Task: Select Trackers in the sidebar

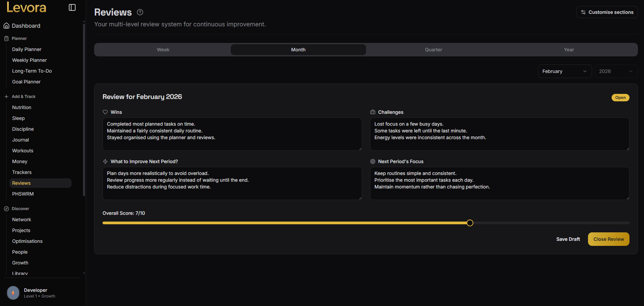Action: pos(22,172)
